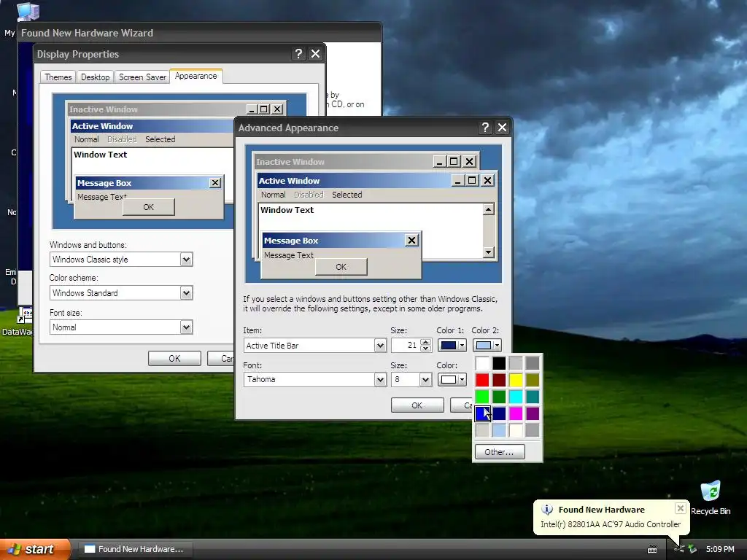The image size is (747, 560).
Task: Click the info icon in hardware balloon
Action: pos(547,510)
